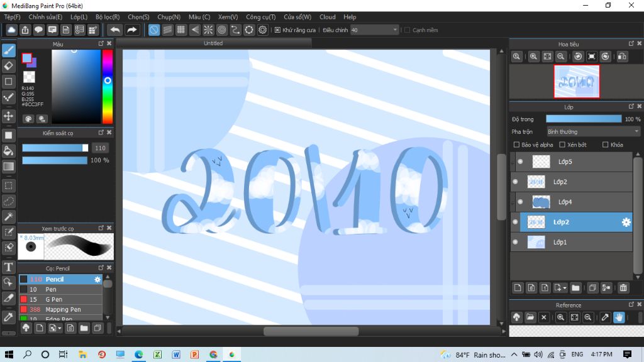Zoom out using the Navigator panel
The height and width of the screenshot is (362, 644).
(560, 57)
